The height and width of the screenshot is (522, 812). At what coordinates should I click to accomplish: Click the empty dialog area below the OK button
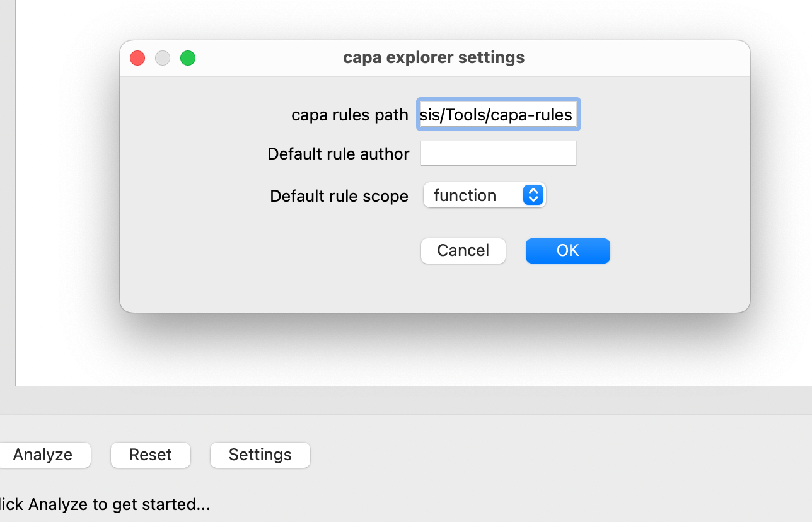567,287
